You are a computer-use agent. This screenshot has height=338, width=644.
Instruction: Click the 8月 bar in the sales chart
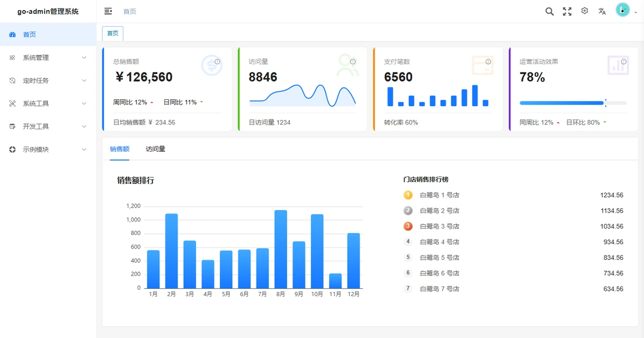coord(281,249)
